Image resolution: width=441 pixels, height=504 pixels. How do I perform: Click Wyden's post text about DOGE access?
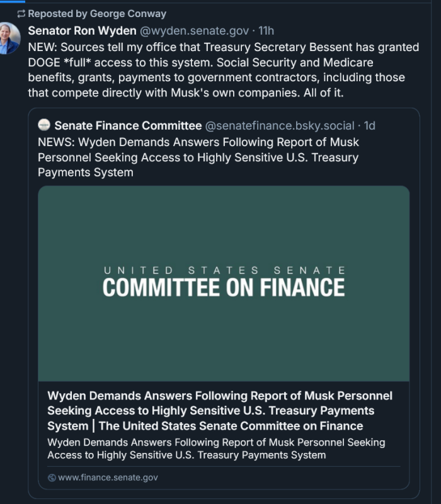(x=224, y=70)
